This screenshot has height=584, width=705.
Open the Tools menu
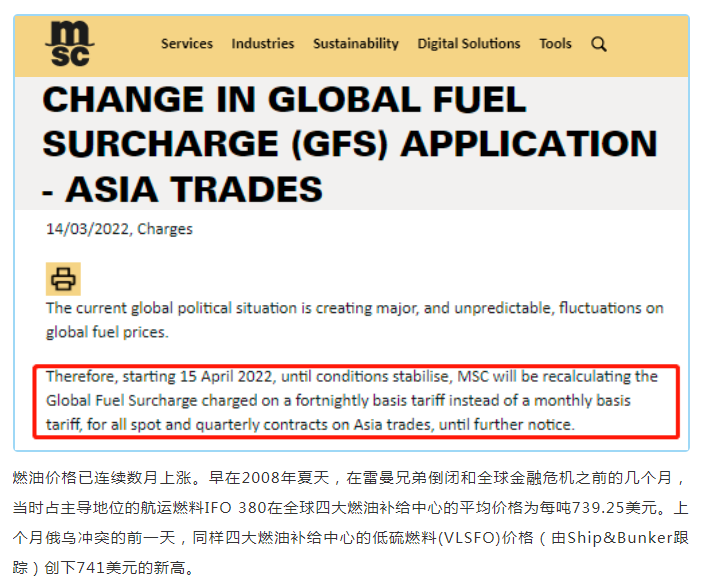(555, 44)
